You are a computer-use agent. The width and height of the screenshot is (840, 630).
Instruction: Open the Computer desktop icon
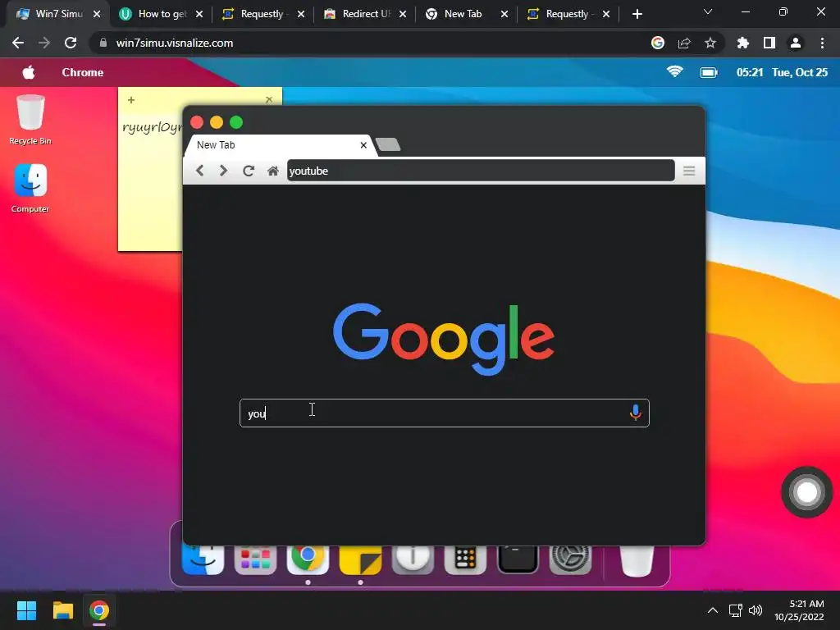pos(30,188)
